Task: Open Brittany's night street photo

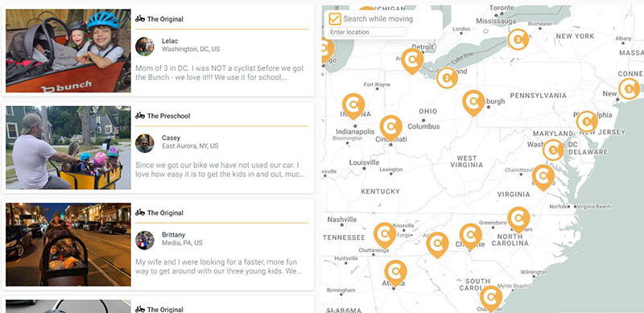Action: (x=68, y=245)
